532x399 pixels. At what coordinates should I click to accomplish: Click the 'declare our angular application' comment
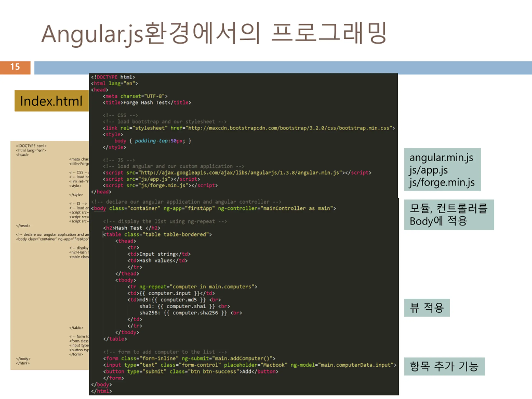pyautogui.click(x=186, y=202)
